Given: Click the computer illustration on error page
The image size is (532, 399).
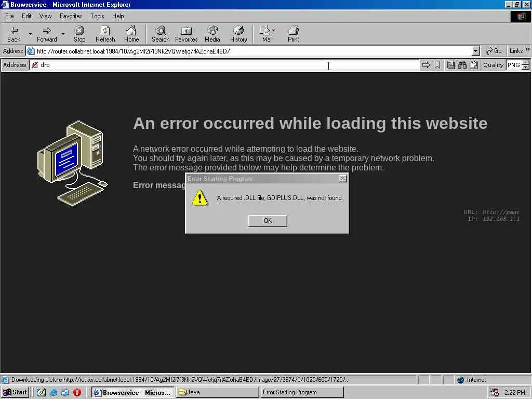Looking at the screenshot, I should [x=72, y=163].
